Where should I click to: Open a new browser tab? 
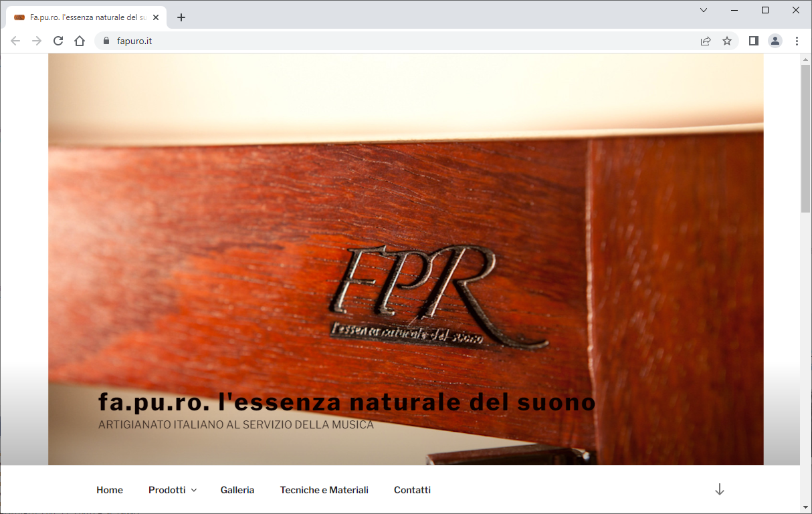[181, 17]
